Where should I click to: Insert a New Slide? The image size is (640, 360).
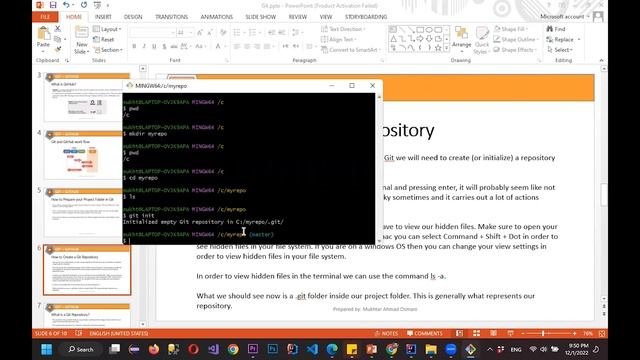[81, 40]
